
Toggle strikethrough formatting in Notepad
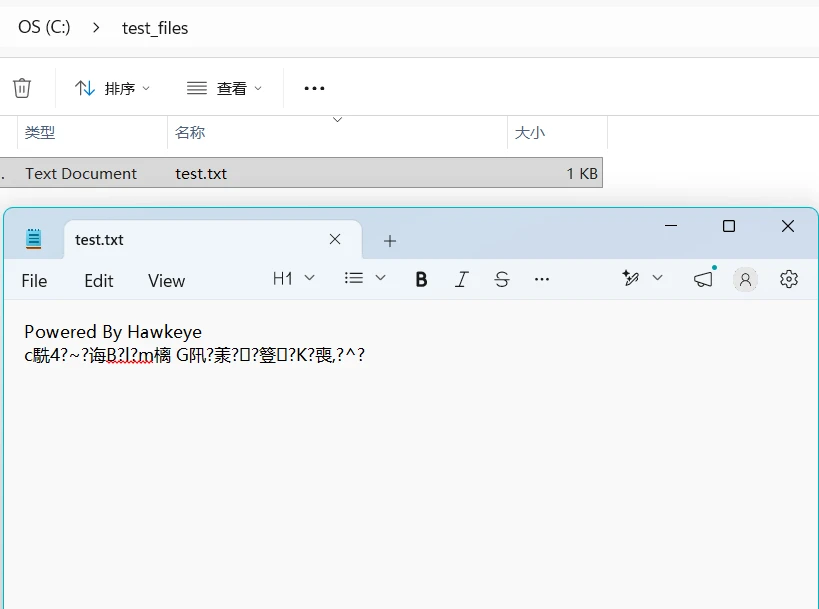501,279
